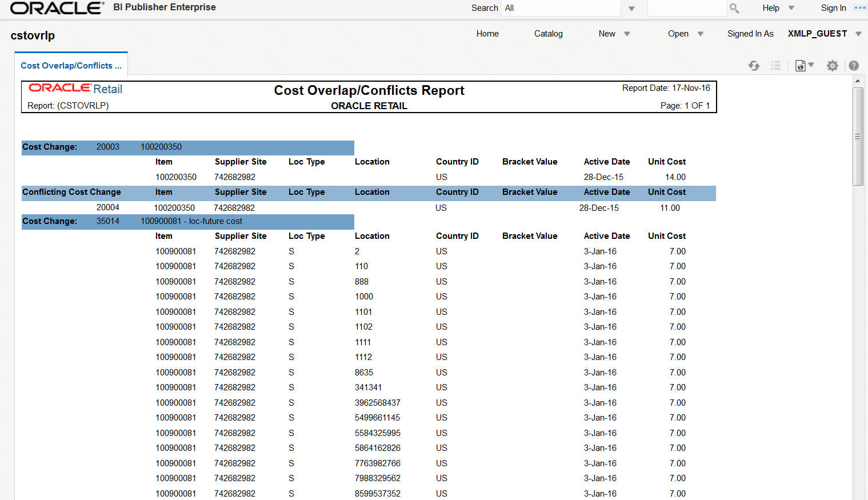
Task: Open the XMLP_GUEST user dropdown arrow
Action: [858, 34]
